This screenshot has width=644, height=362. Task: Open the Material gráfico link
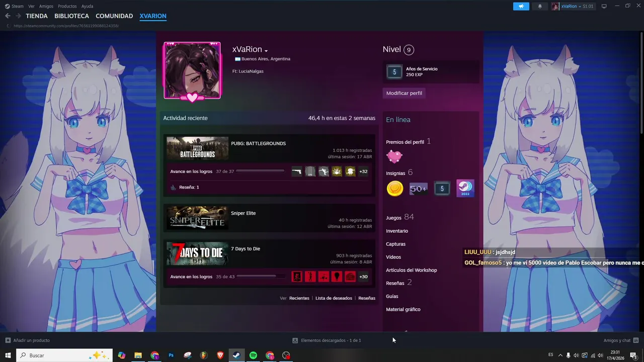(x=403, y=309)
